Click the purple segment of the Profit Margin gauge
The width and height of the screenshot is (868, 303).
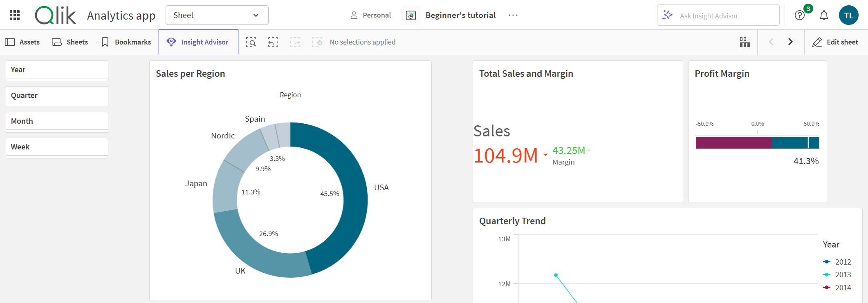pos(733,143)
